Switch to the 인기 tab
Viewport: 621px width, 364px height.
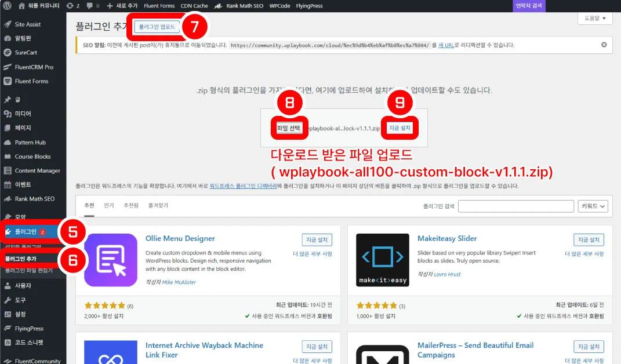pos(109,205)
